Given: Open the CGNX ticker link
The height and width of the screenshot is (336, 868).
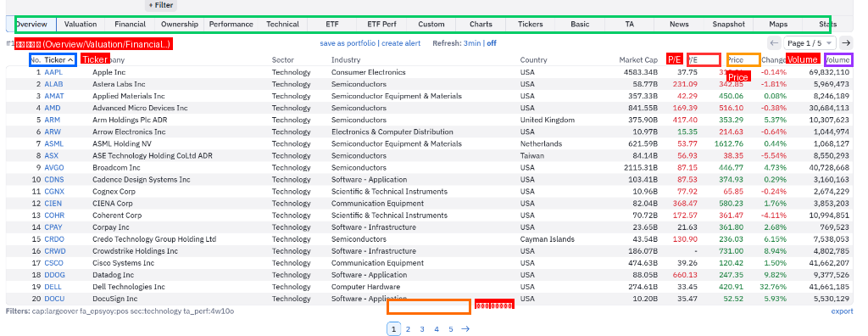Looking at the screenshot, I should [54, 191].
